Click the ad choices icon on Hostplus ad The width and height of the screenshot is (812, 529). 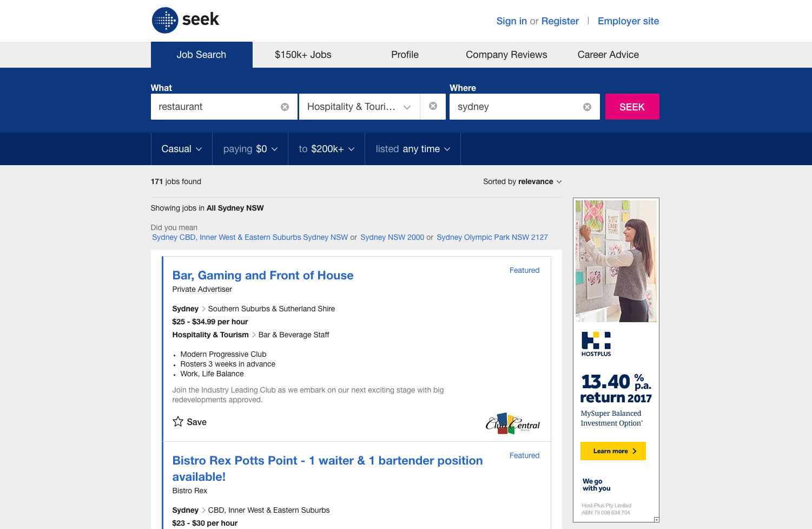click(656, 520)
